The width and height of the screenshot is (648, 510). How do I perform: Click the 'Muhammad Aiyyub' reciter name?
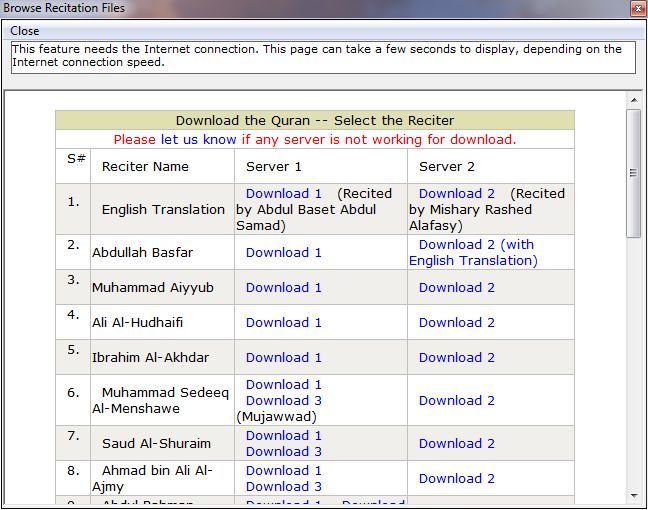pos(152,288)
